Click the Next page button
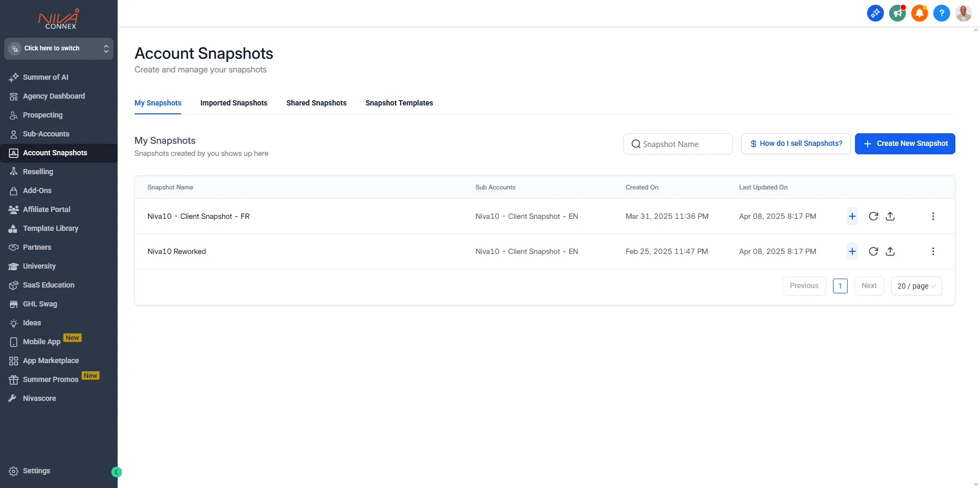Viewport: 980px width, 488px height. [x=869, y=286]
